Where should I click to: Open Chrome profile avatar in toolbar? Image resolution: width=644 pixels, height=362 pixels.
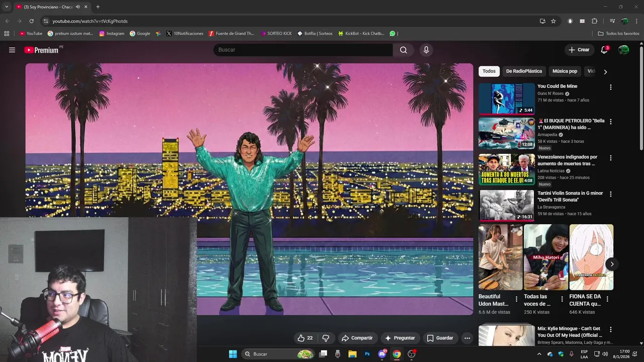click(x=624, y=21)
